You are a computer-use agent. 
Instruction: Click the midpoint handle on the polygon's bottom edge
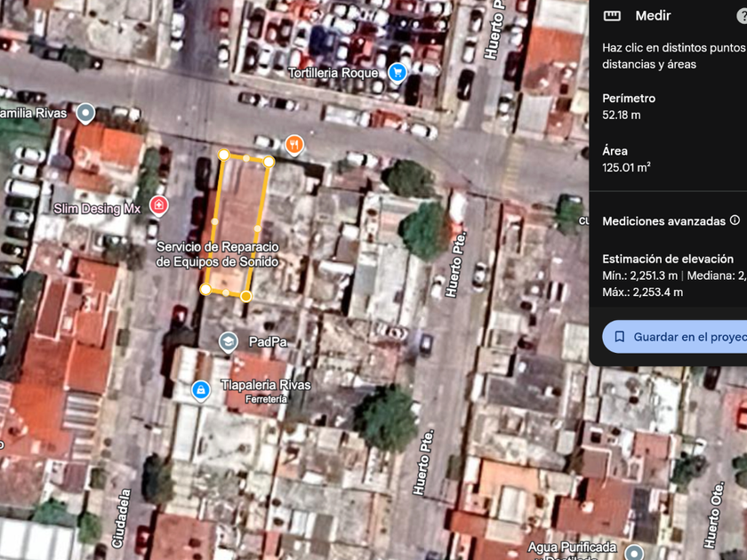click(226, 292)
